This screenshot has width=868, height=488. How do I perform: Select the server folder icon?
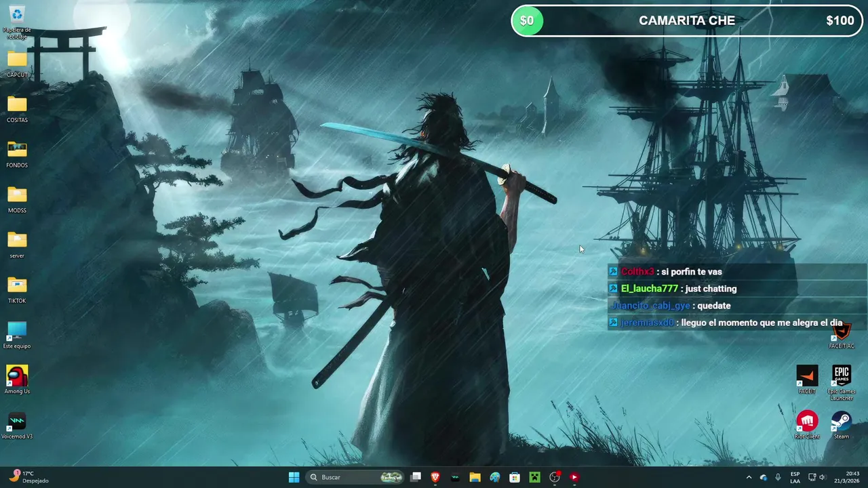[17, 245]
